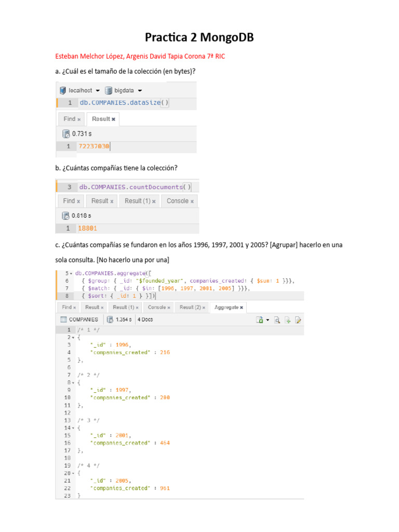Click the execution time icon beside 1.354 s

point(110,320)
